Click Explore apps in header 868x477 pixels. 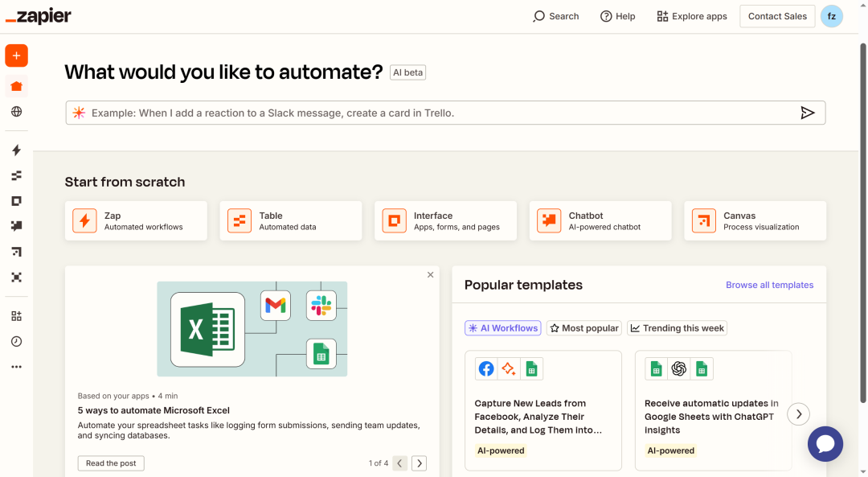pyautogui.click(x=692, y=16)
